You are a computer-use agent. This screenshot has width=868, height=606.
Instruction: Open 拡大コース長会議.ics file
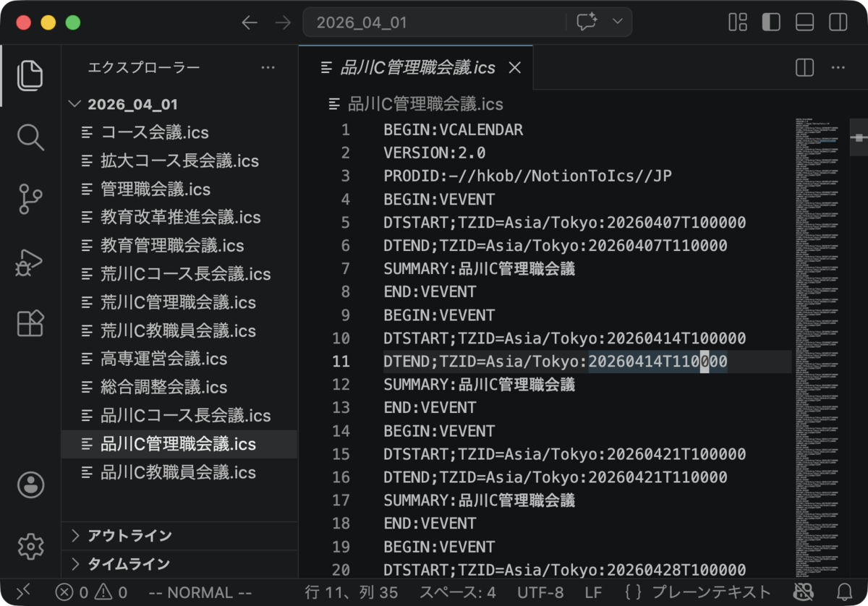179,161
